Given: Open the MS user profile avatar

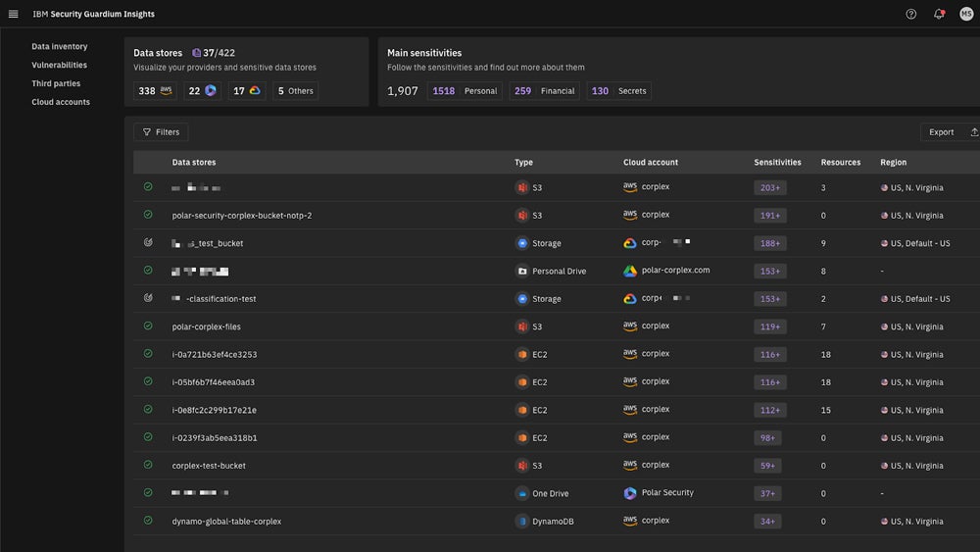Looking at the screenshot, I should (x=966, y=14).
